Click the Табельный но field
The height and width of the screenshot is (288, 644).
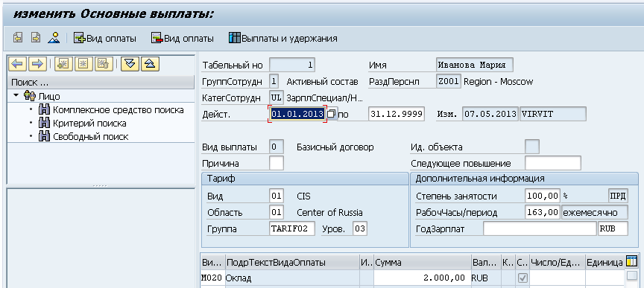(x=292, y=65)
